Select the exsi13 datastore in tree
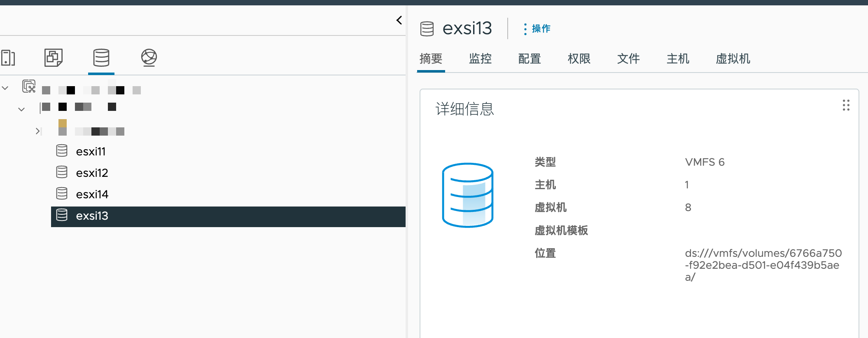This screenshot has height=338, width=868. [228, 216]
